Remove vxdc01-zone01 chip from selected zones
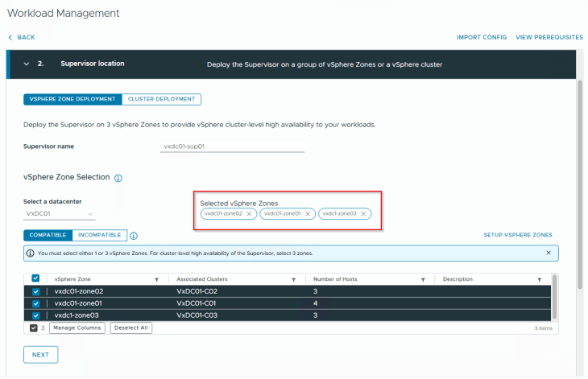Screen dimensions: 588x379 point(308,214)
